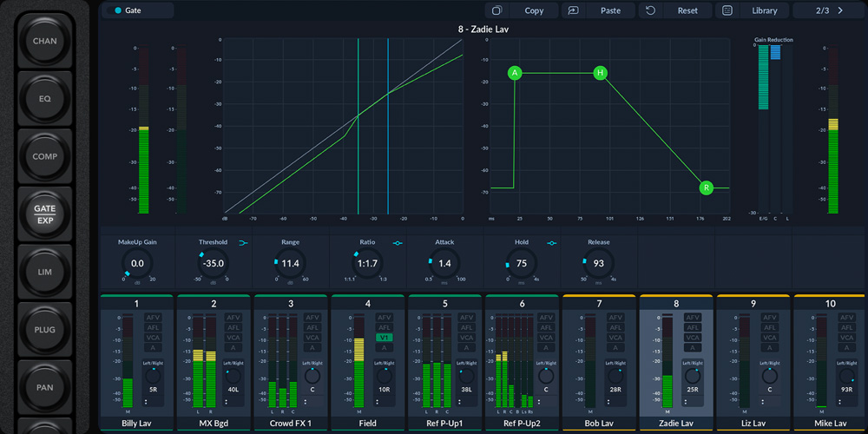The image size is (868, 434).
Task: Select the CHAN hardware button
Action: [45, 41]
